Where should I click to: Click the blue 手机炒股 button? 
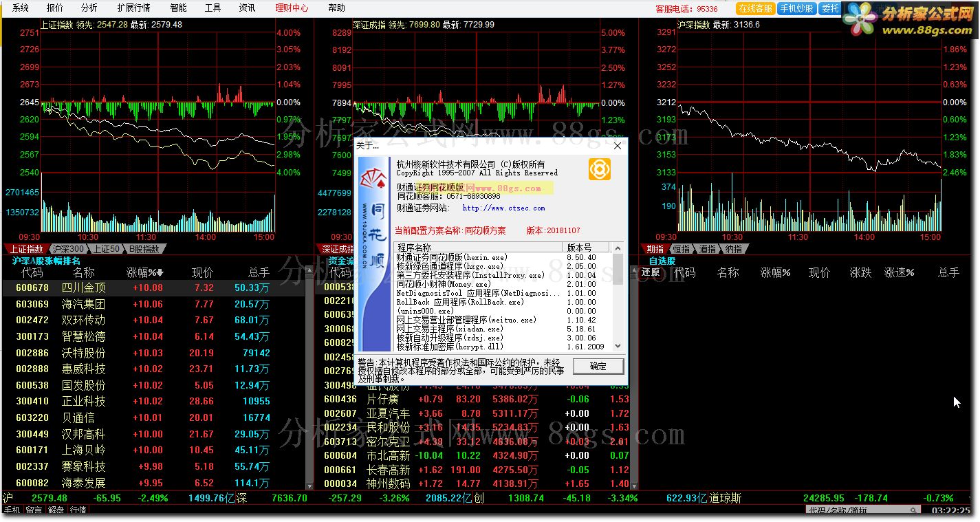point(798,9)
